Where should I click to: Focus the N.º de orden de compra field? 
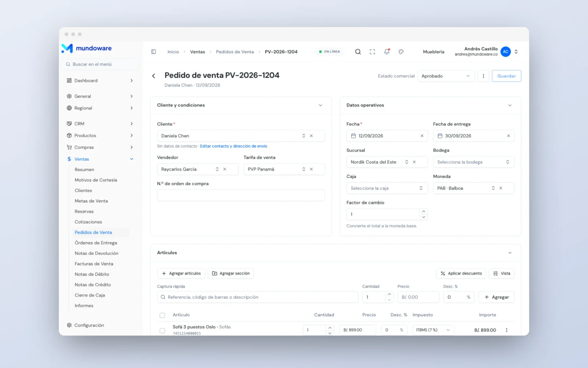241,195
